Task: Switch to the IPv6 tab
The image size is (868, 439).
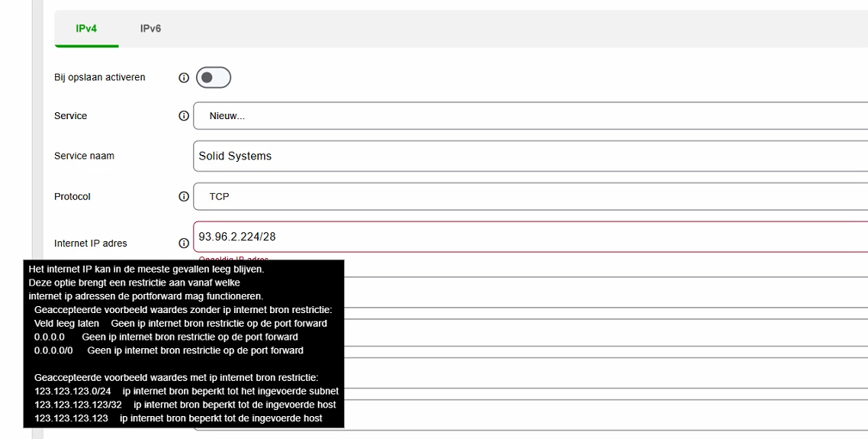Action: click(x=150, y=28)
